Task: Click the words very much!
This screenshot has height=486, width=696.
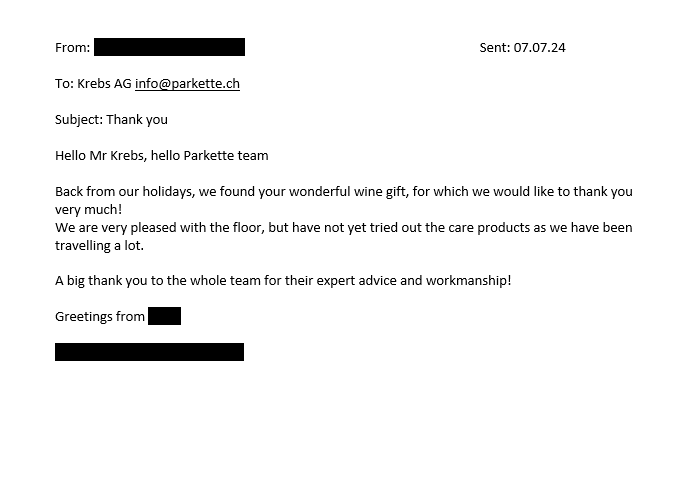Action: 88,209
